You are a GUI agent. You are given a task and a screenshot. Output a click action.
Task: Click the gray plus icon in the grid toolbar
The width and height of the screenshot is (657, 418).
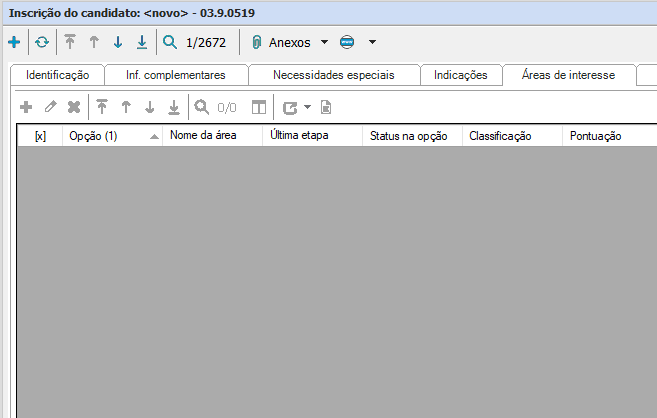(x=26, y=107)
